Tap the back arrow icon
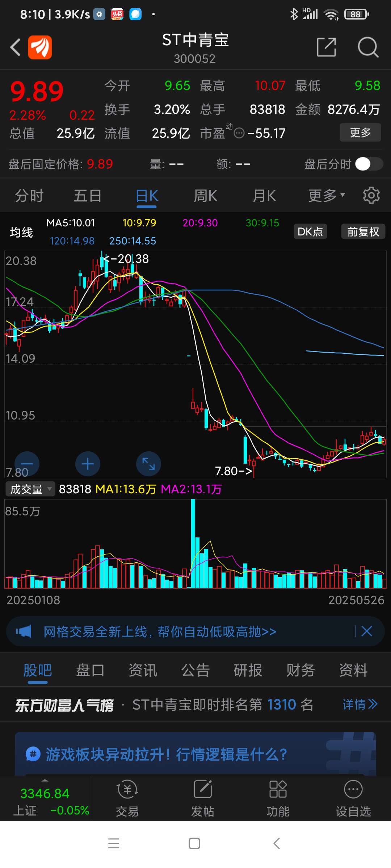This screenshot has width=391, height=868. coord(15,47)
